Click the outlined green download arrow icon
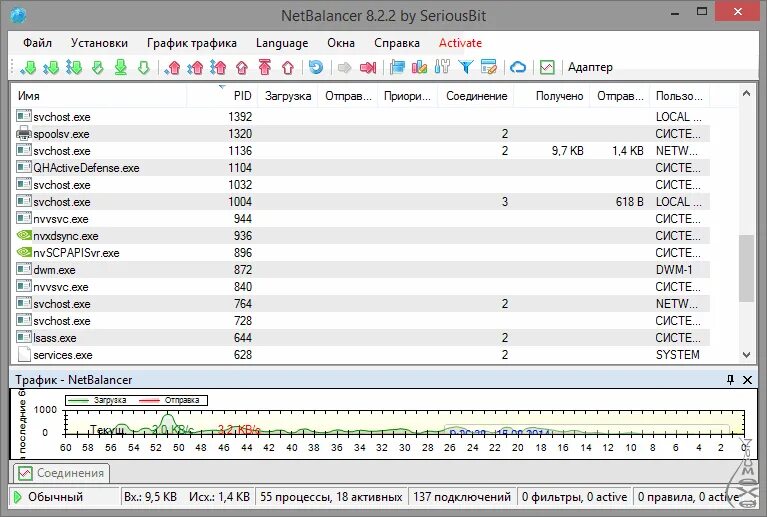The height and width of the screenshot is (517, 767). [143, 67]
